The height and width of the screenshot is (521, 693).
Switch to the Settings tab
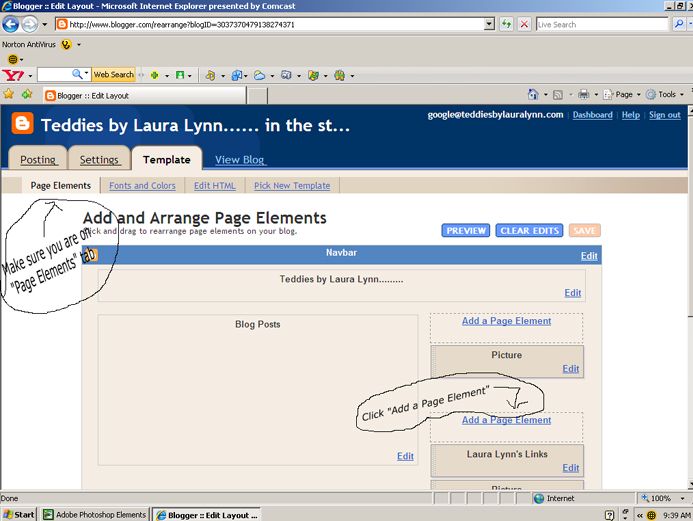point(99,159)
